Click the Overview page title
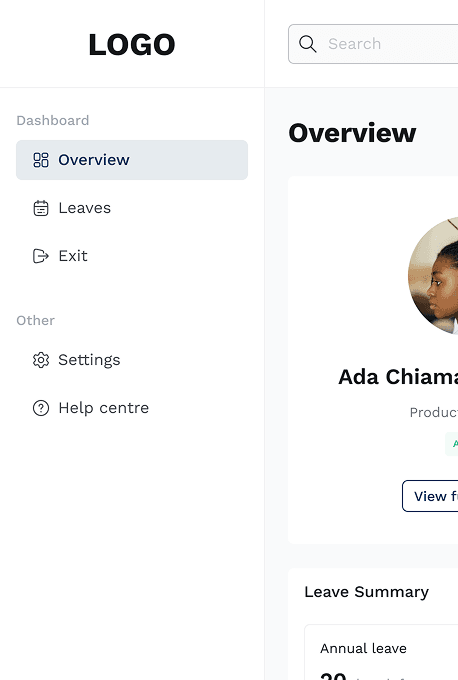The image size is (458, 680). [352, 133]
